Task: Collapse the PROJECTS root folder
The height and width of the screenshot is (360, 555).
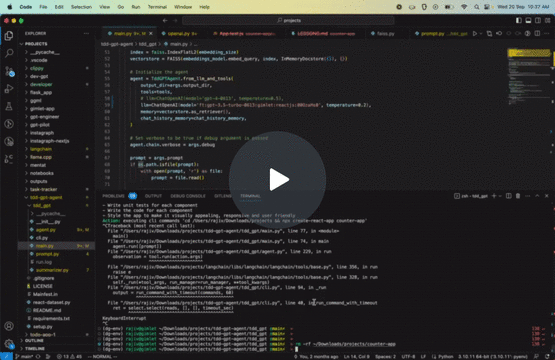Action: (35, 44)
